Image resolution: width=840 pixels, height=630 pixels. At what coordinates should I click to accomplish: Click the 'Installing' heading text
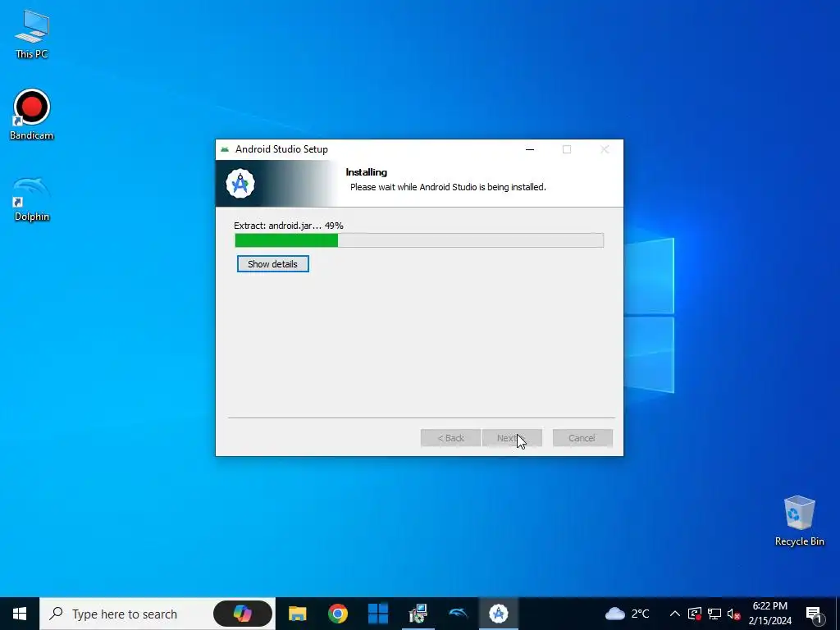(367, 172)
